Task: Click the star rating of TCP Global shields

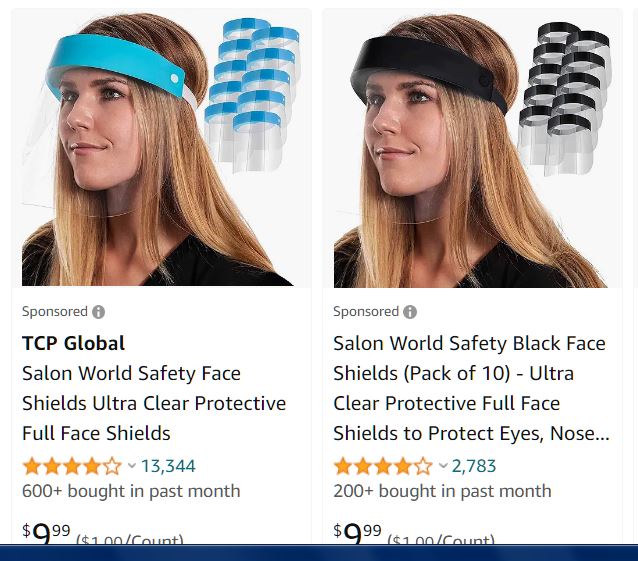Action: point(72,466)
